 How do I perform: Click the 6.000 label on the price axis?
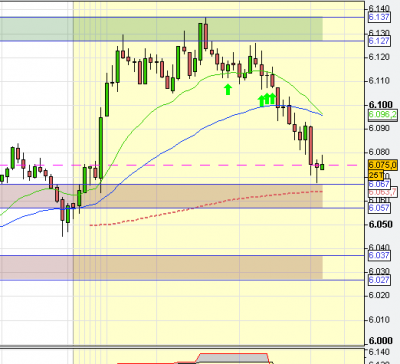[381, 341]
